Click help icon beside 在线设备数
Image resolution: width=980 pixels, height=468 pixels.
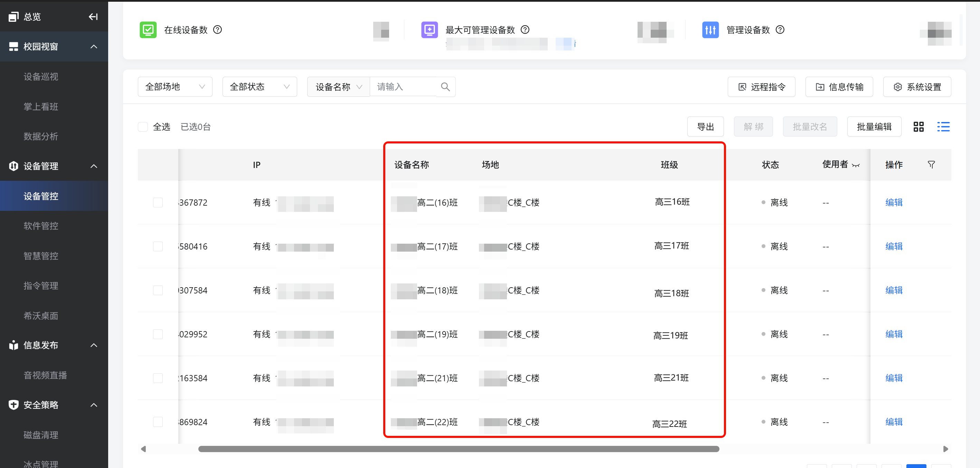point(217,30)
